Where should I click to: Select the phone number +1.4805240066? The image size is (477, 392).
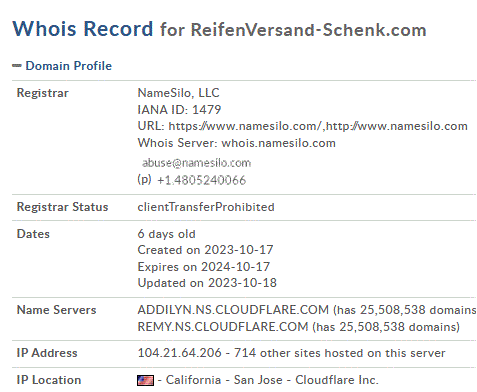pos(201,180)
